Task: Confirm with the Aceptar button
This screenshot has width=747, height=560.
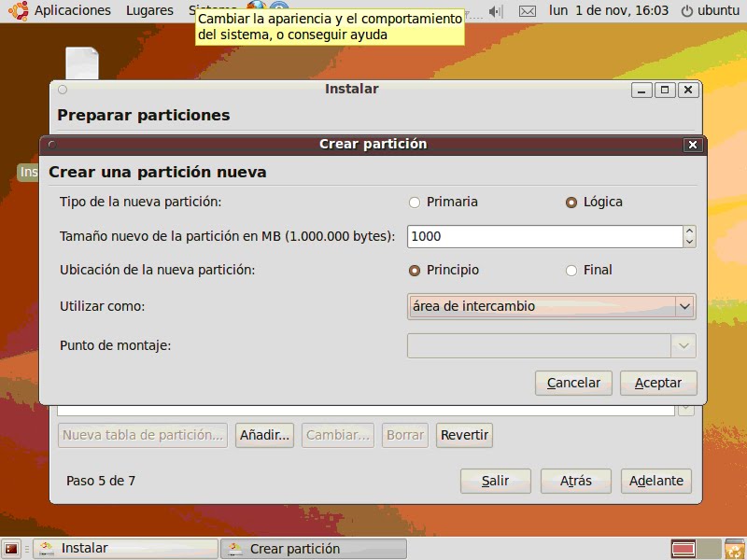Action: [658, 382]
